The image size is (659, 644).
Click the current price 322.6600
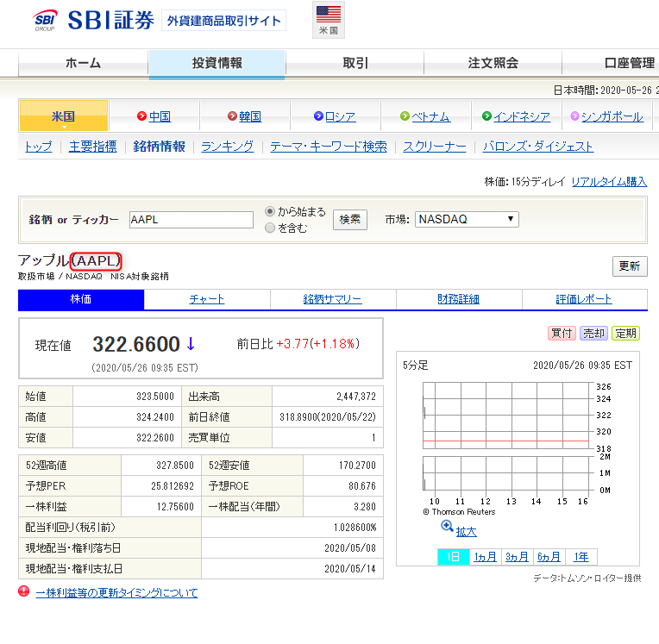click(136, 344)
